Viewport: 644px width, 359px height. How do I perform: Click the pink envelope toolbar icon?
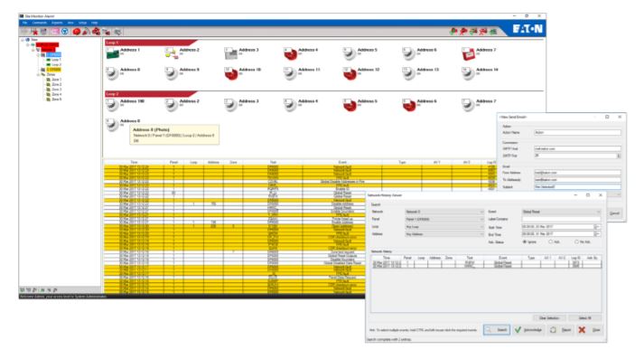click(x=54, y=32)
